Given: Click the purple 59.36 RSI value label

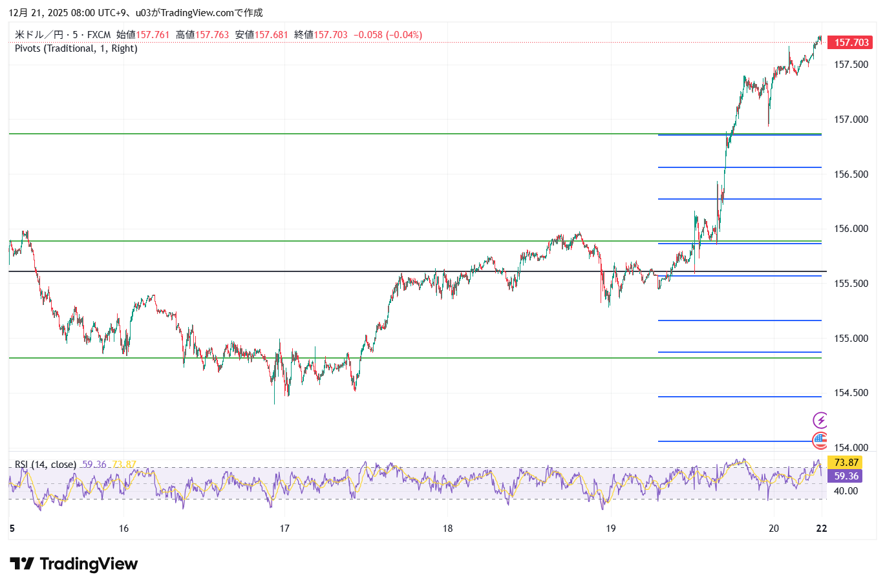Looking at the screenshot, I should [846, 476].
